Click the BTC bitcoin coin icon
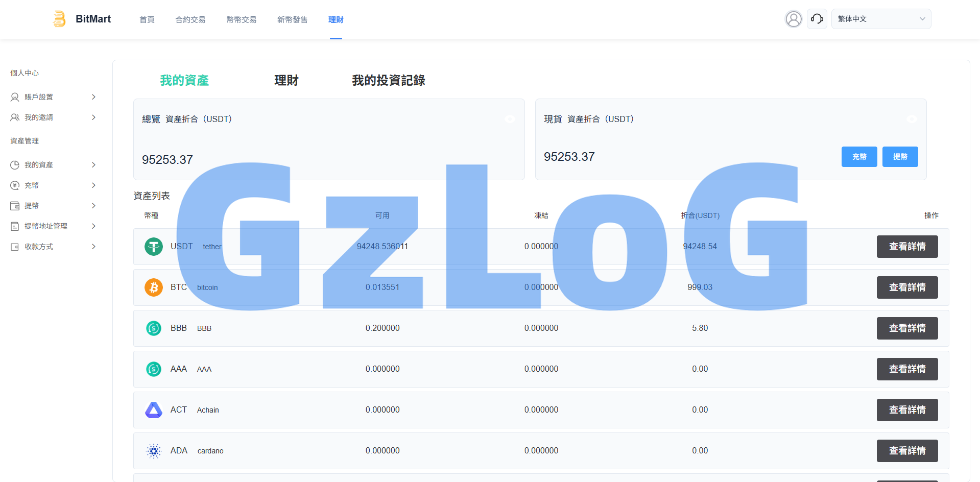Screen dimensions: 980x482 153,287
